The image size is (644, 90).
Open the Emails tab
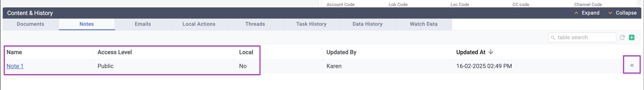(143, 24)
